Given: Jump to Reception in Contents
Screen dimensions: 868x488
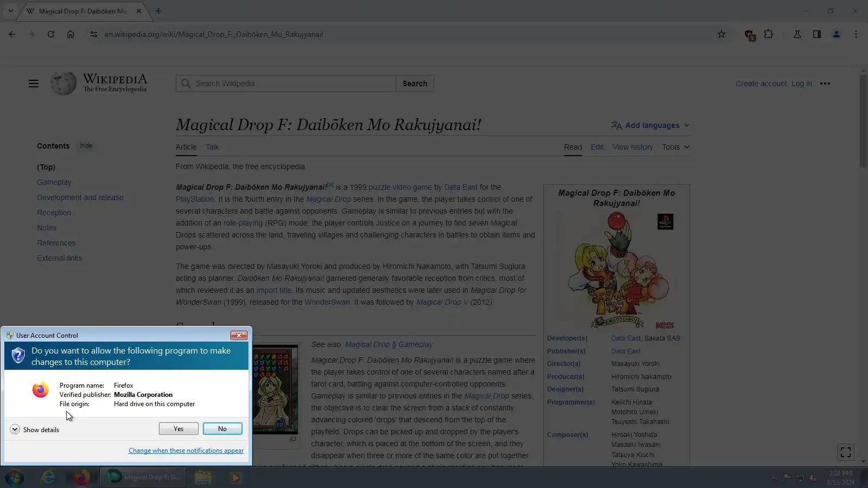Looking at the screenshot, I should pos(54,213).
